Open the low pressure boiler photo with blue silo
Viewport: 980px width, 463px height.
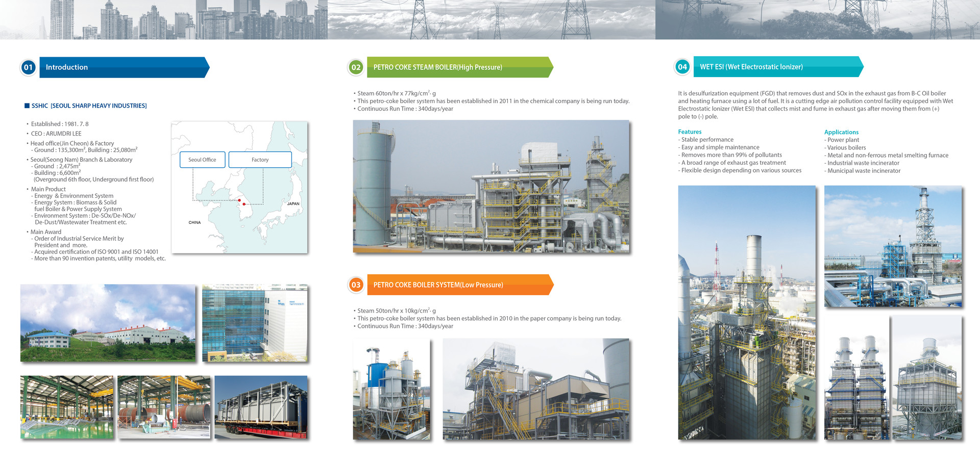pyautogui.click(x=391, y=389)
